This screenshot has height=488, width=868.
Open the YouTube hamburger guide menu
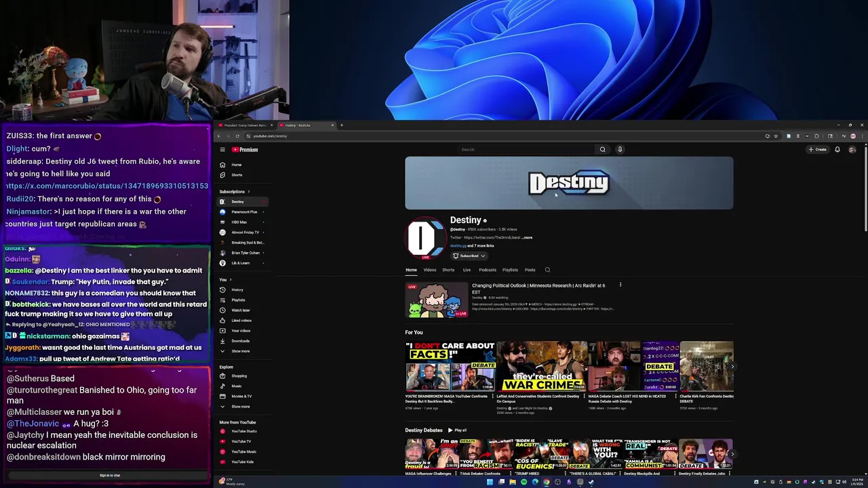(222, 150)
